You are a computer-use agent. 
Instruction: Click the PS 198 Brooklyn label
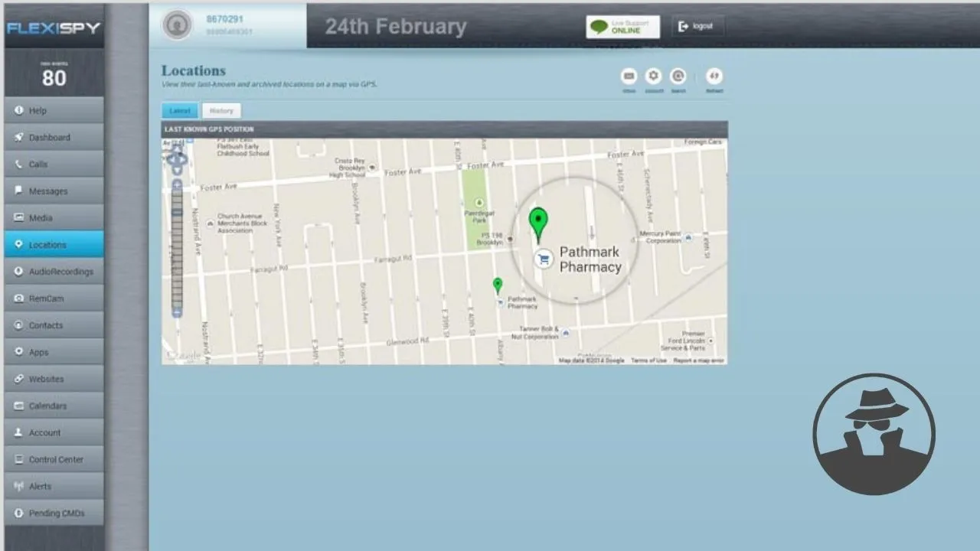[490, 239]
